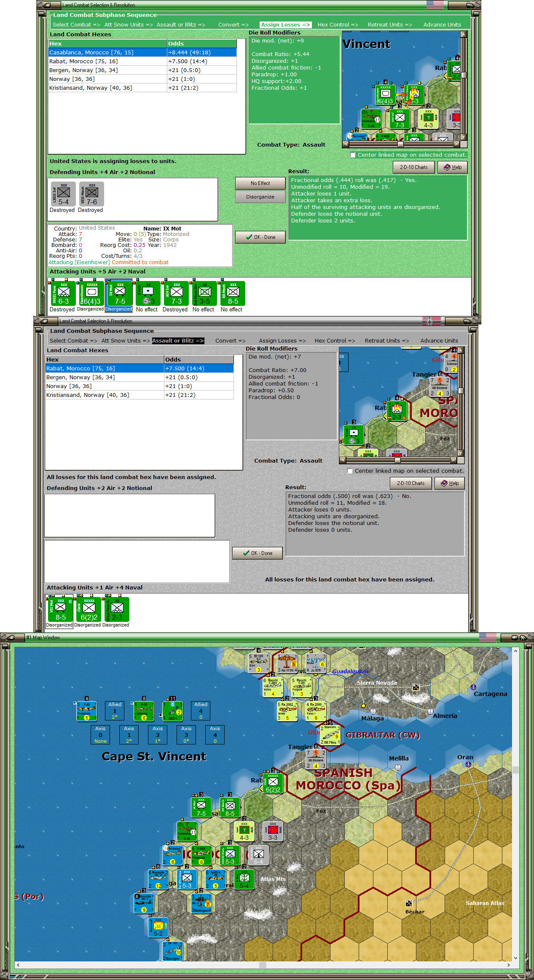
Task: Click the yellow 4-3 ALG counter on map
Action: coord(244,831)
